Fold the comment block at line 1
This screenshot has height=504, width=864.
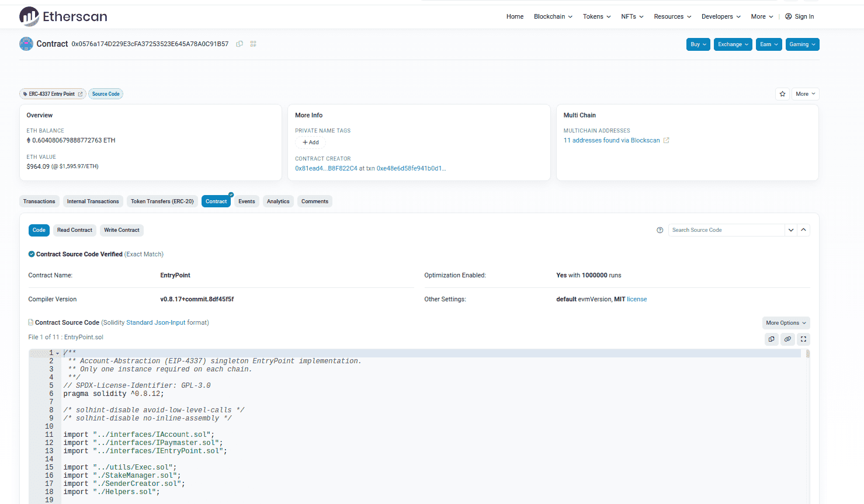click(57, 353)
